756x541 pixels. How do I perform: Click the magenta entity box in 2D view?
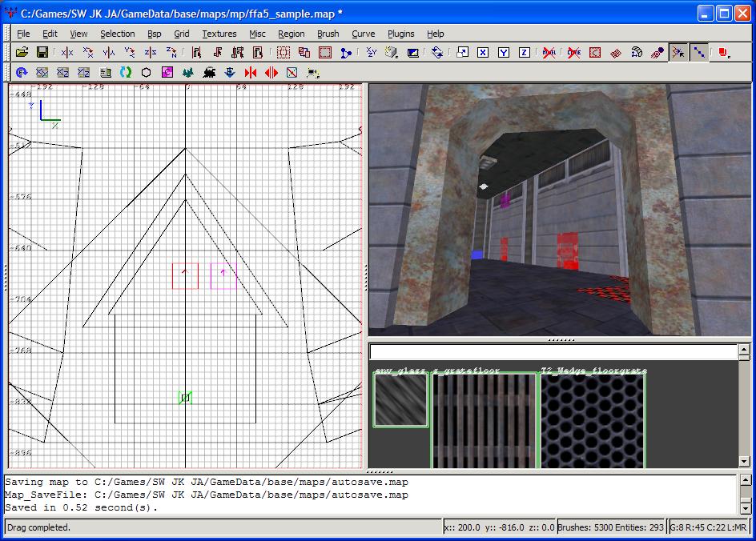coord(223,276)
